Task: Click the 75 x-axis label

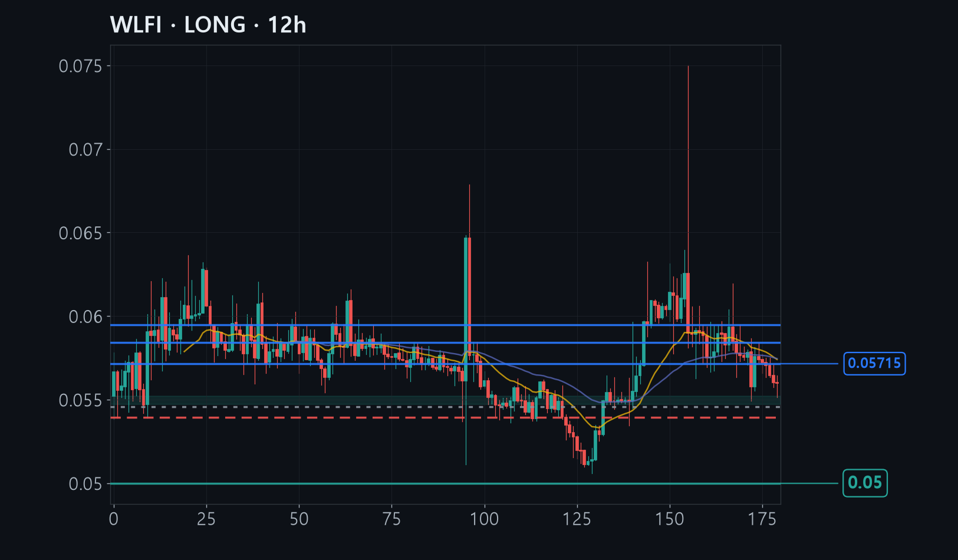Action: point(391,519)
